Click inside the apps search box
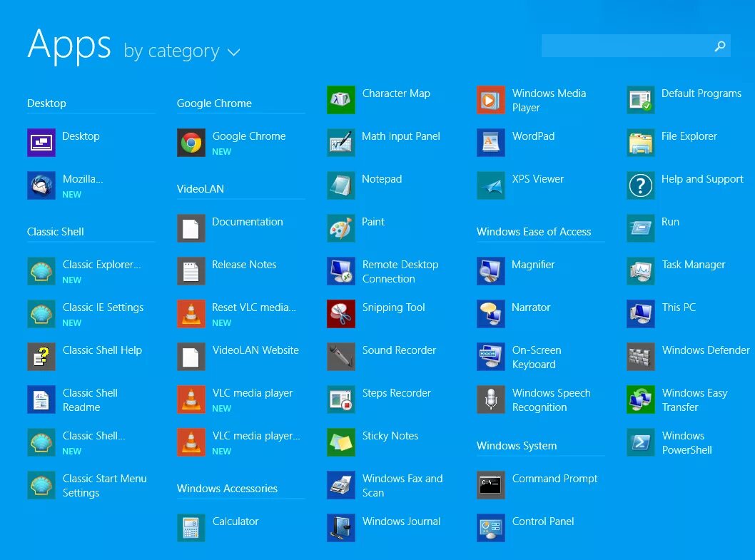Viewport: 755px width, 560px height. click(x=636, y=46)
